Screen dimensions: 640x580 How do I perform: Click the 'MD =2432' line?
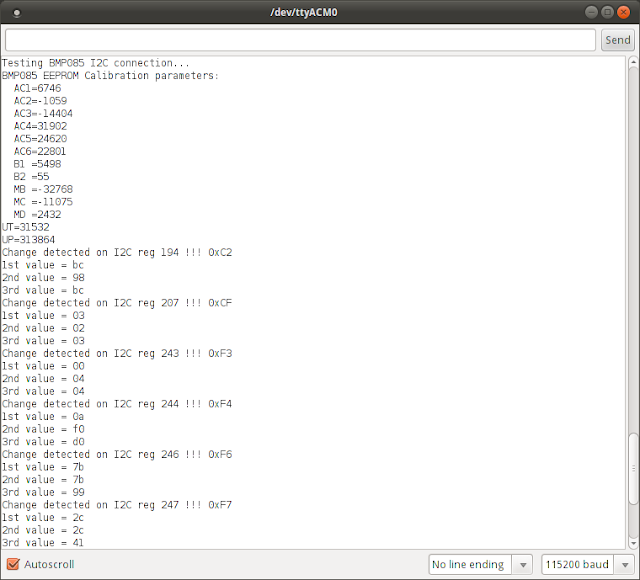[38, 215]
